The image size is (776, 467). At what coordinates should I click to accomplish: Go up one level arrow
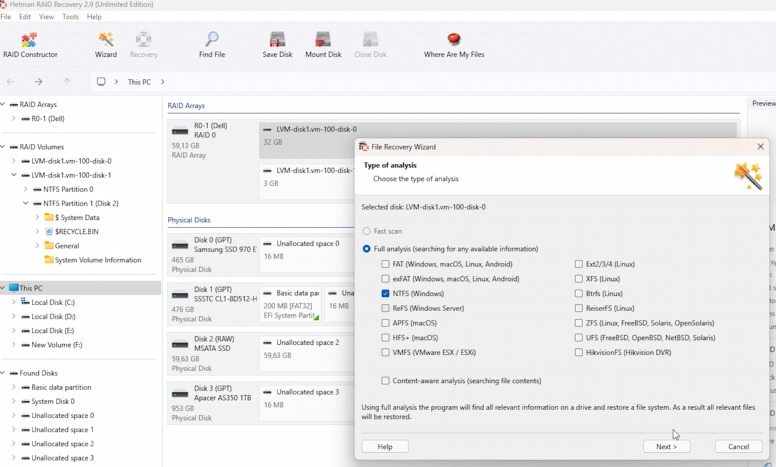[x=67, y=82]
